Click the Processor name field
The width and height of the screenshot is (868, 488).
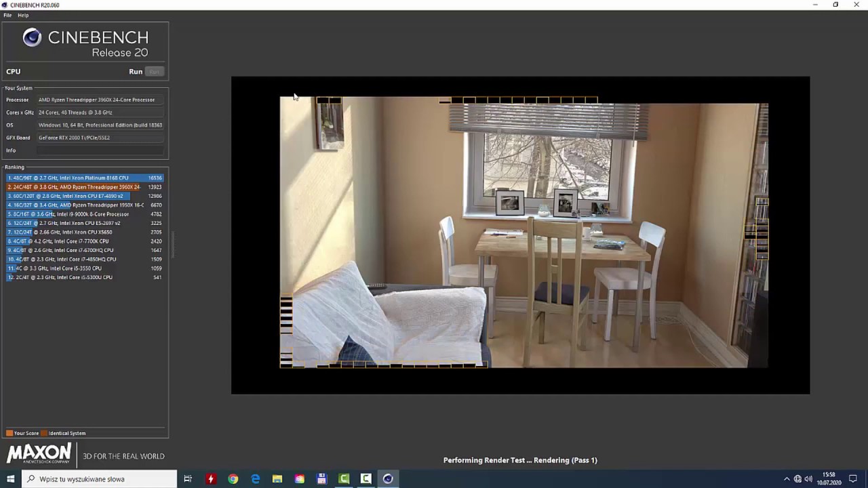pyautogui.click(x=100, y=100)
